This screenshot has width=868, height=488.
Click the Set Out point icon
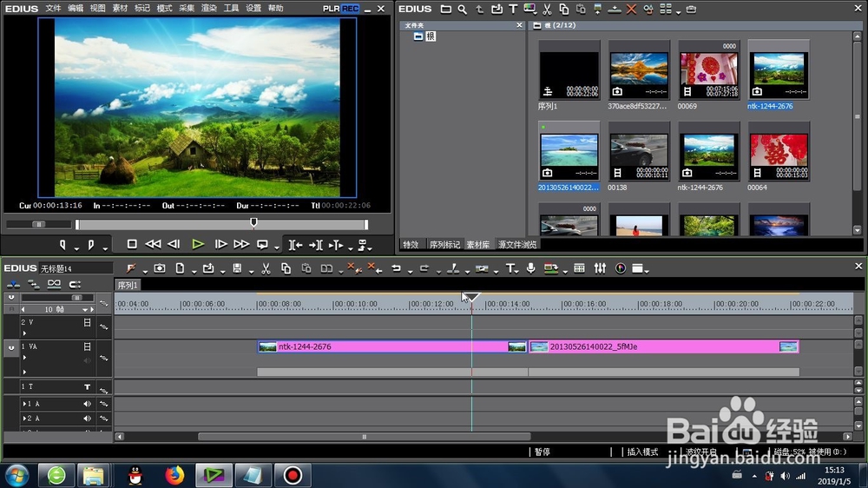[x=91, y=244]
